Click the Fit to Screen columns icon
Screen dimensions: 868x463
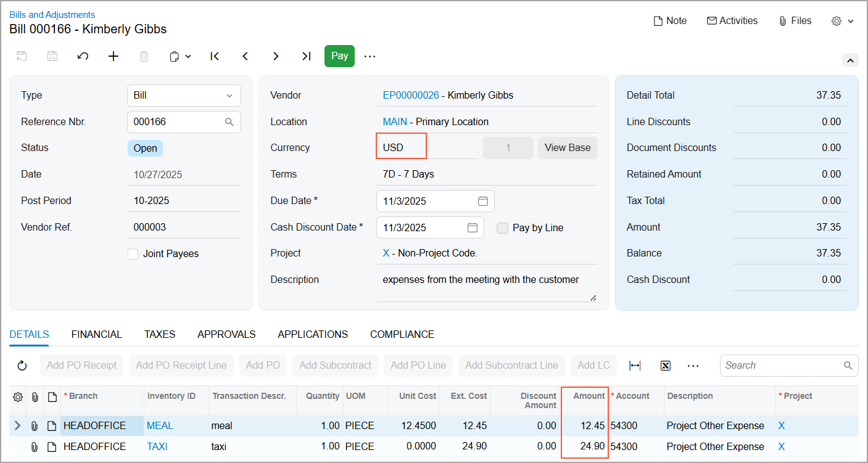tap(635, 366)
